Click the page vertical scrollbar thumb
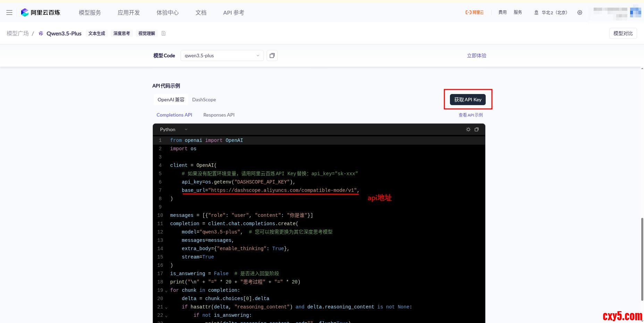This screenshot has height=323, width=644. coord(642,259)
